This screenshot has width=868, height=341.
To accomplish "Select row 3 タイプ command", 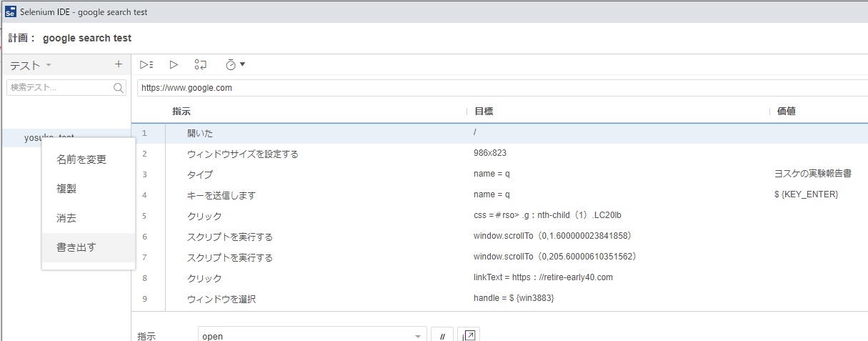I will pyautogui.click(x=200, y=174).
